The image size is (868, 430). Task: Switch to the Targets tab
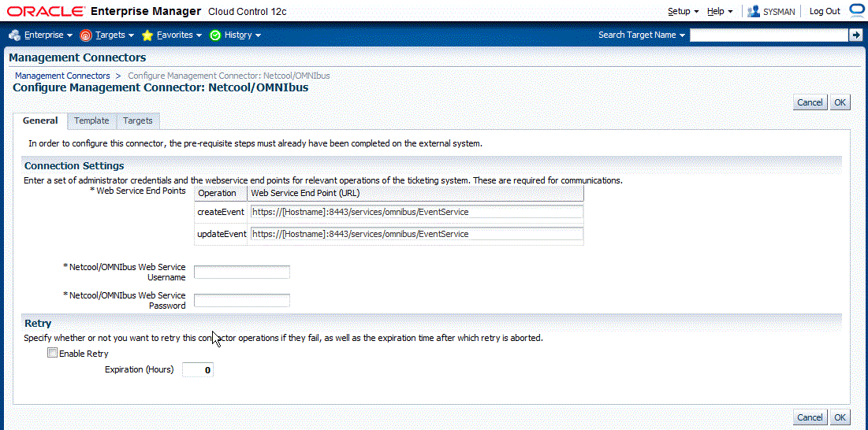tap(138, 120)
